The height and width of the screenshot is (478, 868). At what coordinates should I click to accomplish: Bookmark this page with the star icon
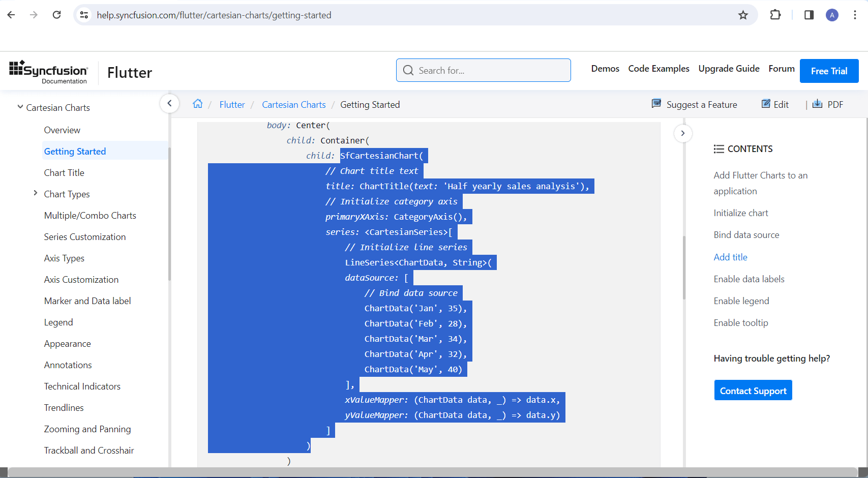point(743,15)
